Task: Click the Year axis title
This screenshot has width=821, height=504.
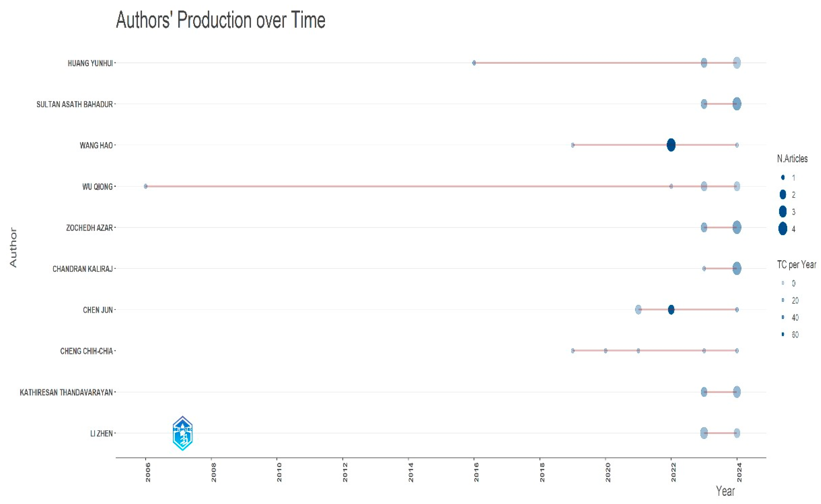Action: 725,491
